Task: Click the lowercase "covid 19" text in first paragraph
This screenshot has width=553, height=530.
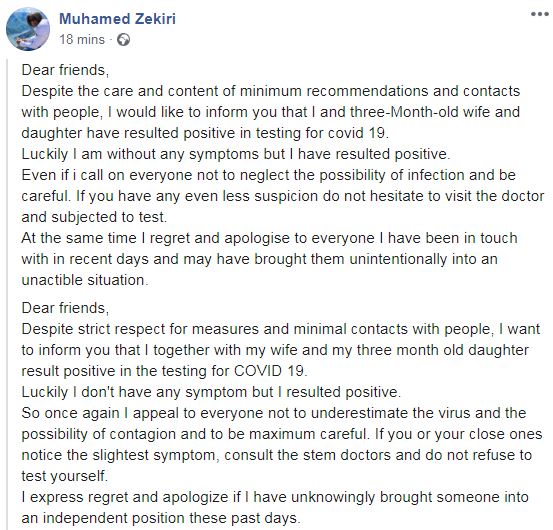Action: pyautogui.click(x=356, y=133)
